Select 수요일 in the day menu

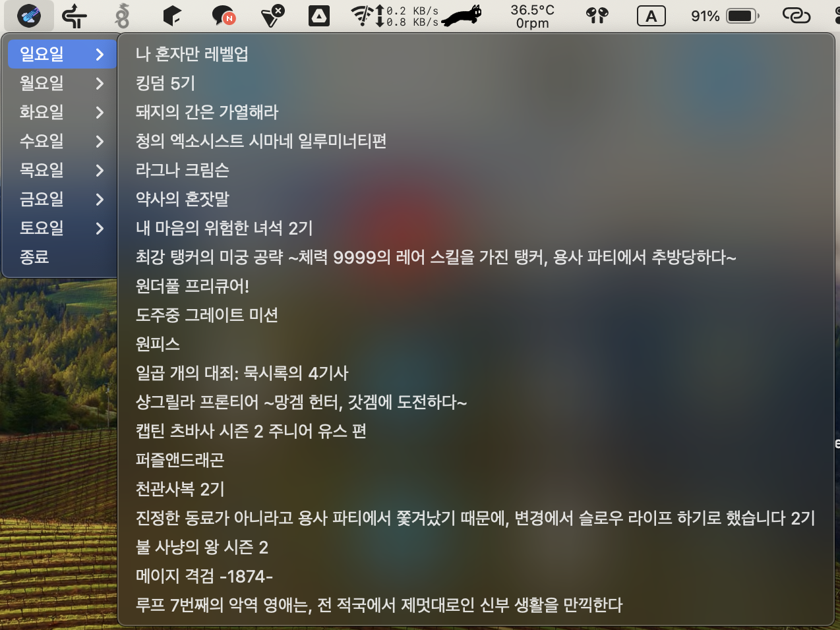(62, 141)
